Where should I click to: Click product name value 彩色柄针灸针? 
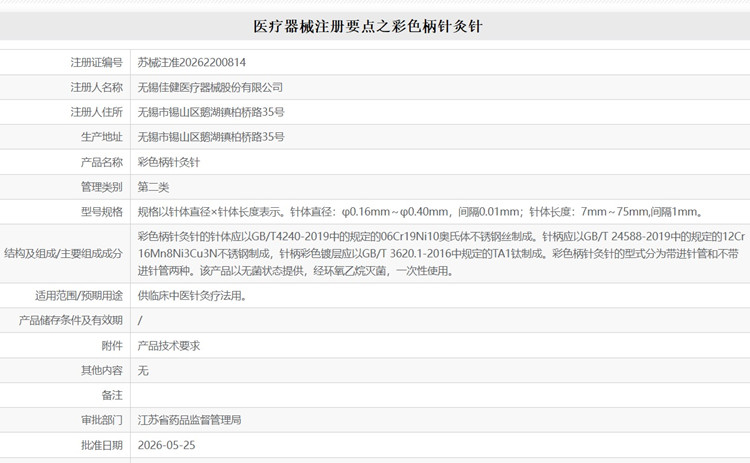(169, 162)
